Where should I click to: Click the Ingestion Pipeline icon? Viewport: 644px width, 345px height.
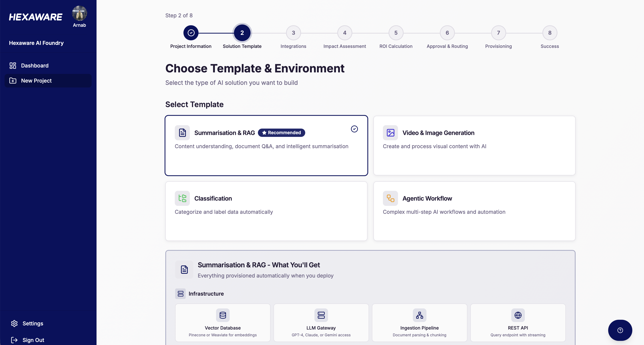[419, 315]
